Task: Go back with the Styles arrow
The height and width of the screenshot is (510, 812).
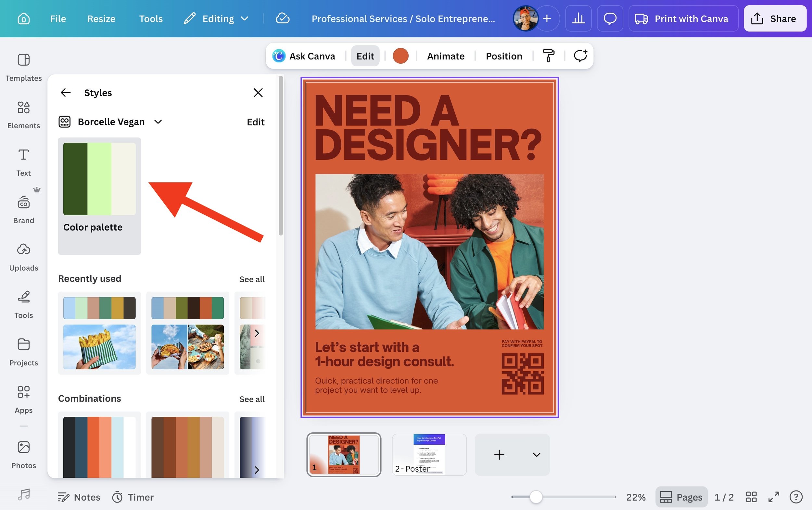Action: click(65, 93)
